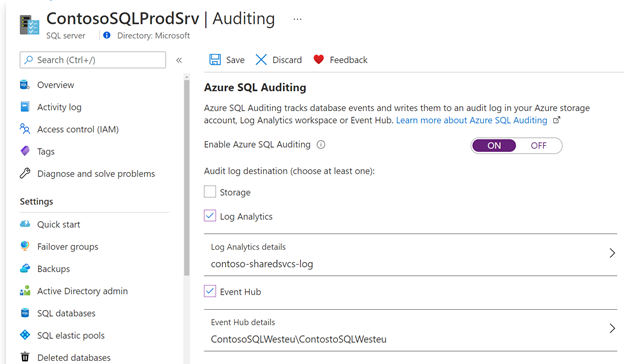Click the SQL elastic pools diamond icon
The height and width of the screenshot is (364, 624).
pos(25,335)
